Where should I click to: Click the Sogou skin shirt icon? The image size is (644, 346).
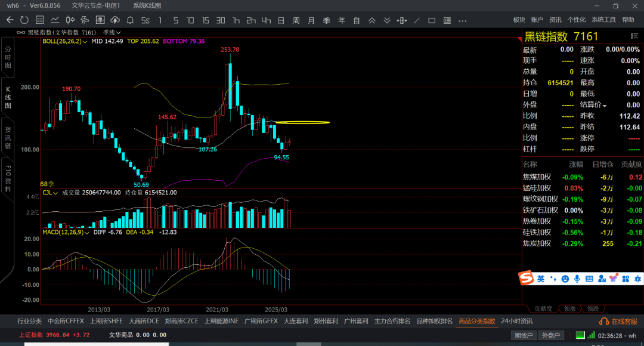[x=614, y=279]
